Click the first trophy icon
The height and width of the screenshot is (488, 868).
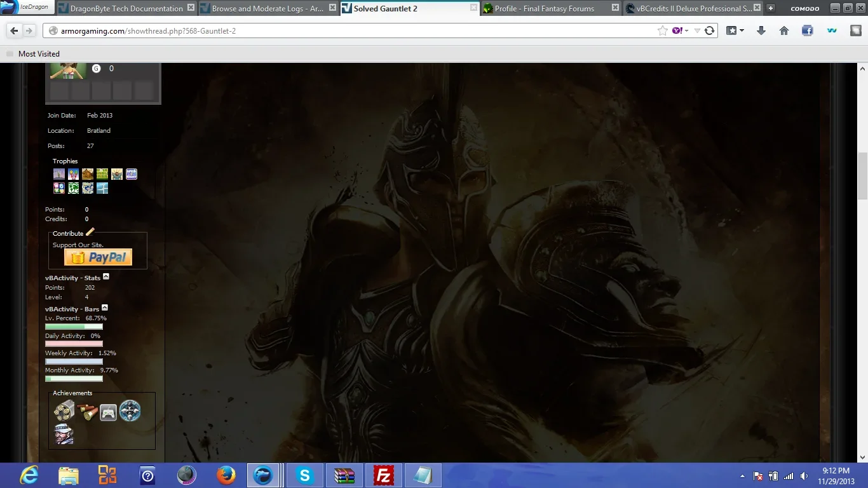(59, 174)
